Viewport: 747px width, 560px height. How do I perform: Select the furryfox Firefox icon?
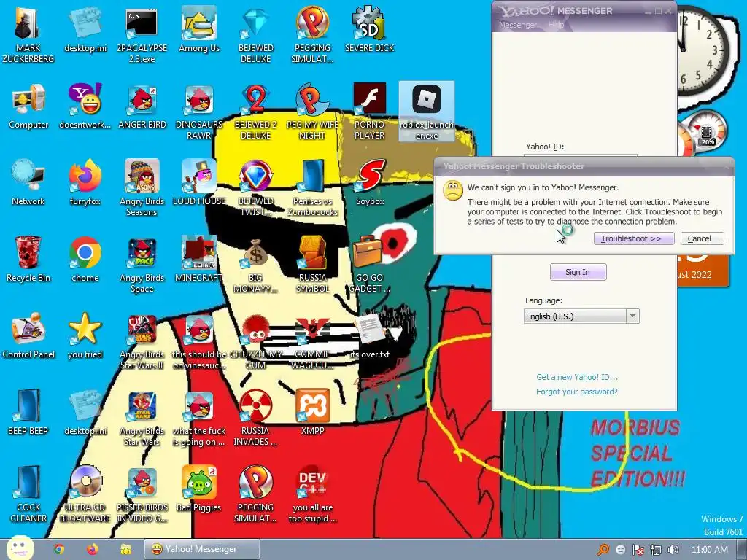click(x=85, y=183)
